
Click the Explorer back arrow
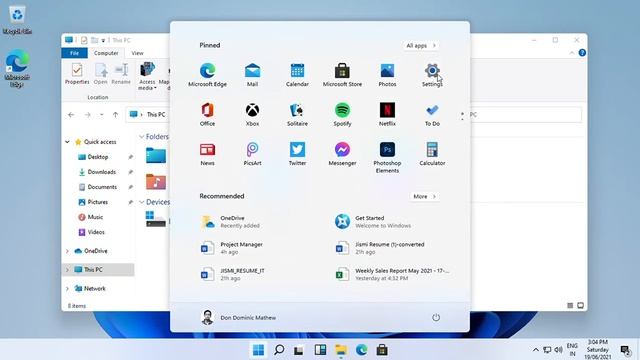point(71,115)
